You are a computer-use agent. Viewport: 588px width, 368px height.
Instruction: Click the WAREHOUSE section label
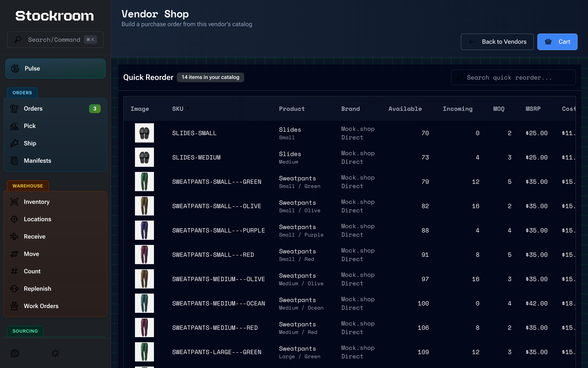point(28,186)
